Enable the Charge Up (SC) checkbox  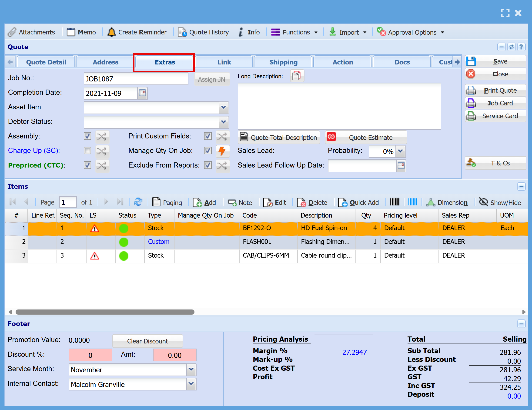[x=87, y=151]
